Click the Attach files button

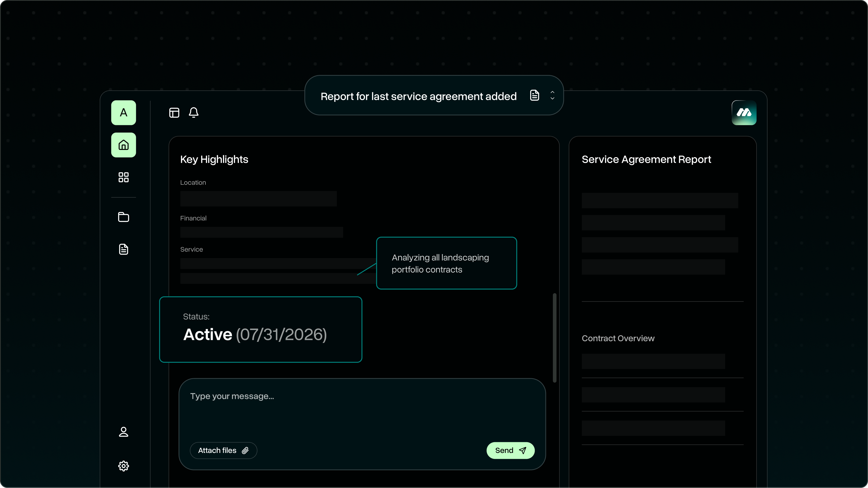click(223, 450)
